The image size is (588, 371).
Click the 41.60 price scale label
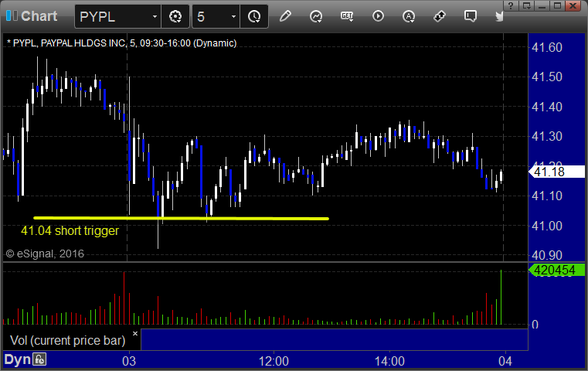(547, 47)
